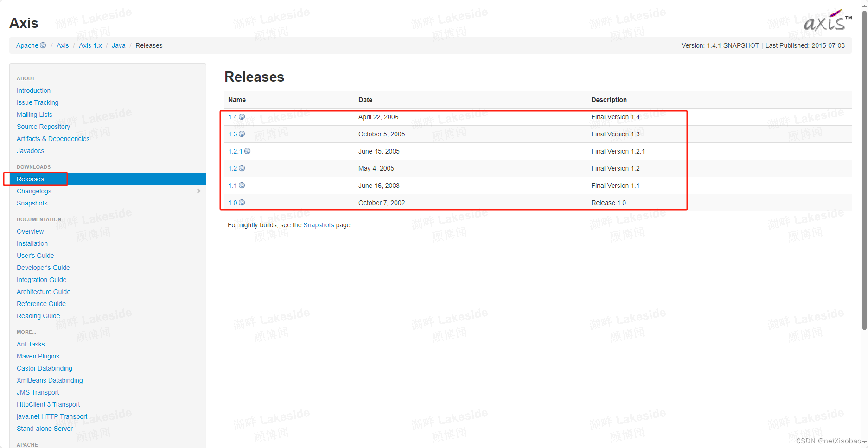Open the User's Guide
This screenshot has height=448, width=868.
[x=35, y=256]
